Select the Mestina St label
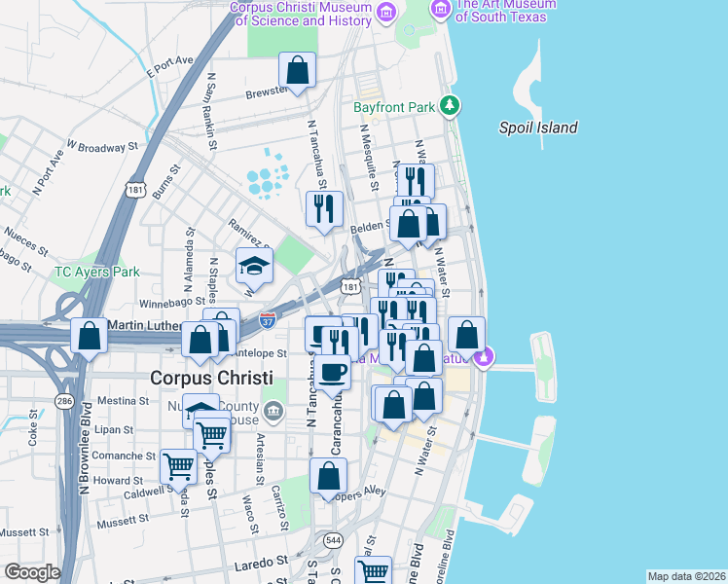 pyautogui.click(x=124, y=401)
